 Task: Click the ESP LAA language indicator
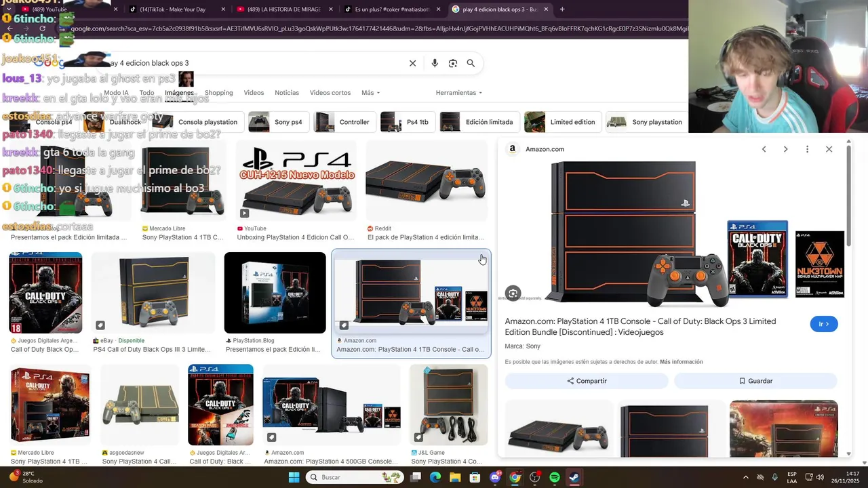tap(792, 477)
